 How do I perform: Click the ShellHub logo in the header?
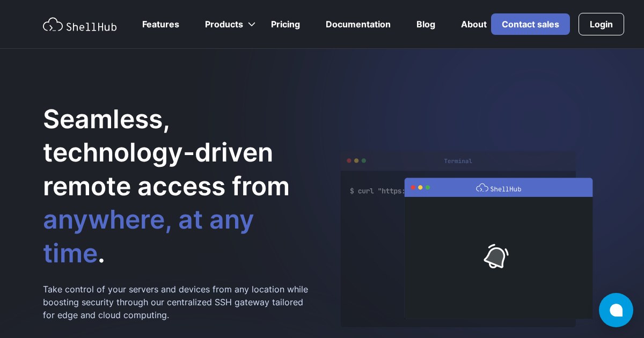click(80, 25)
